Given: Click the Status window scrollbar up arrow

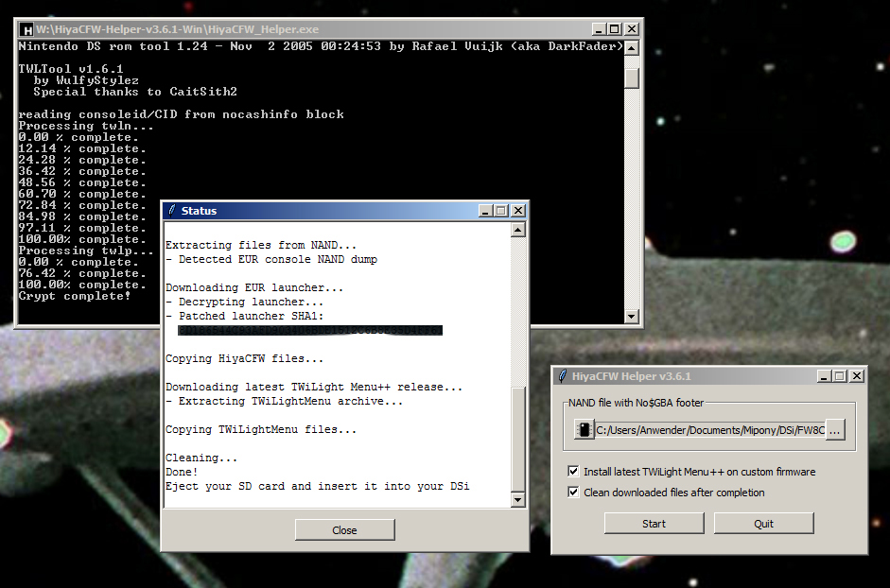Looking at the screenshot, I should [x=517, y=230].
